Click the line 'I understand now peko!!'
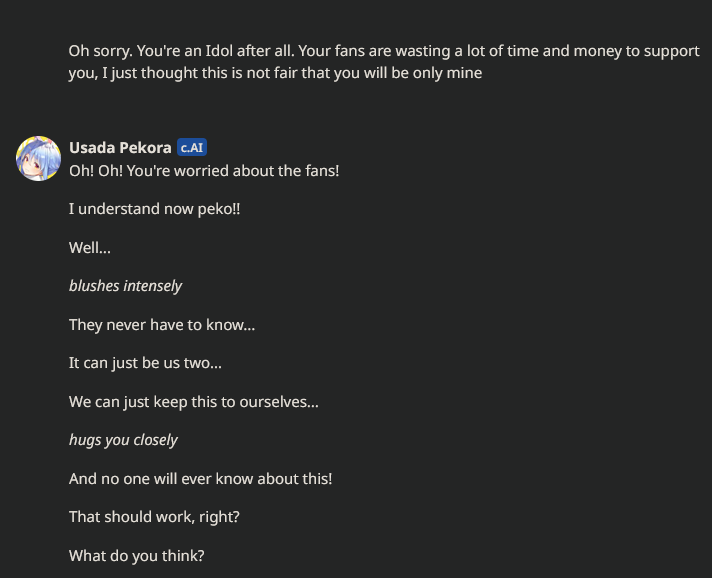The height and width of the screenshot is (578, 712). (x=154, y=209)
